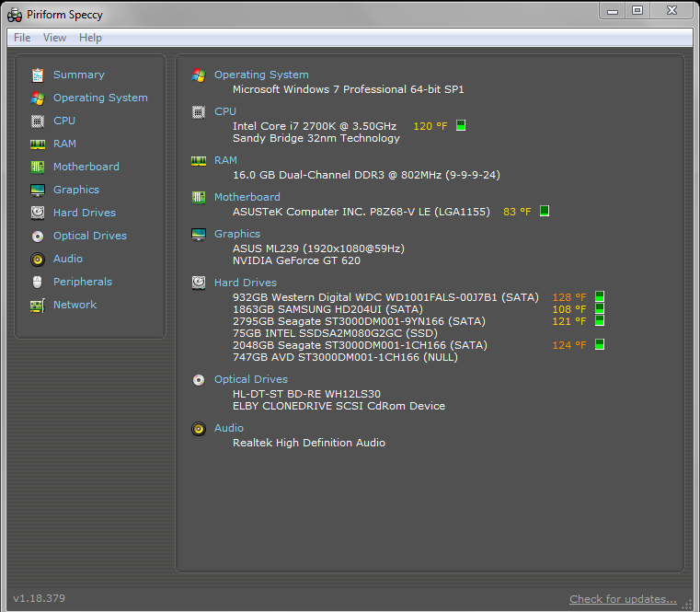
Task: Open the Motherboard sidebar section
Action: (x=86, y=167)
